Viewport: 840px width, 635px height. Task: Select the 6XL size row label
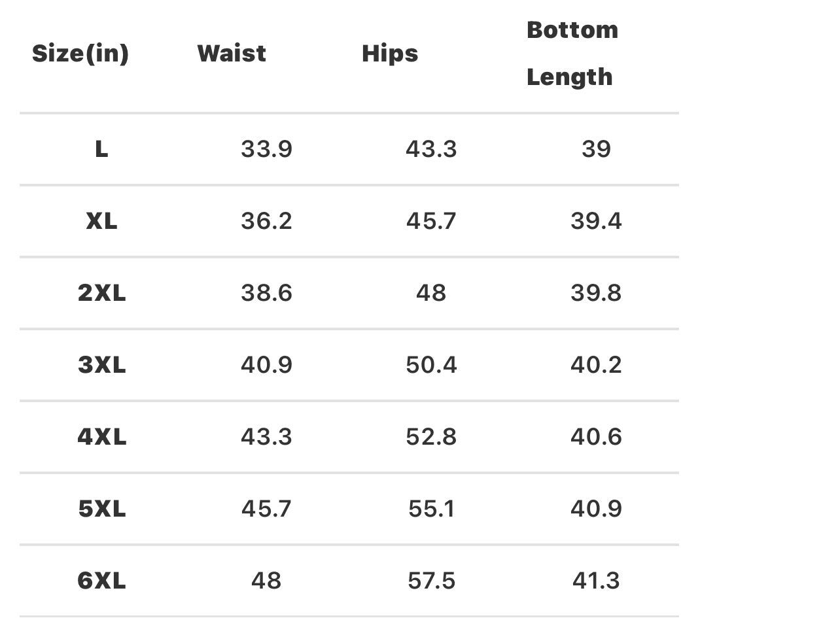(101, 581)
